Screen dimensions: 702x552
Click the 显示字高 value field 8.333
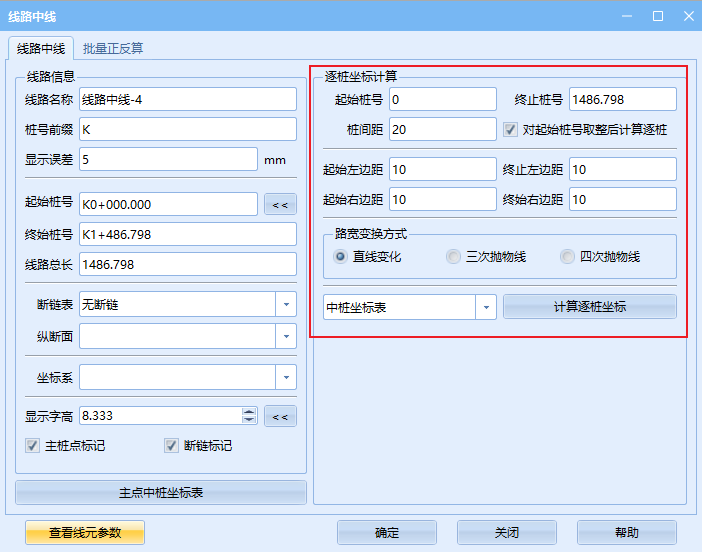coord(161,416)
